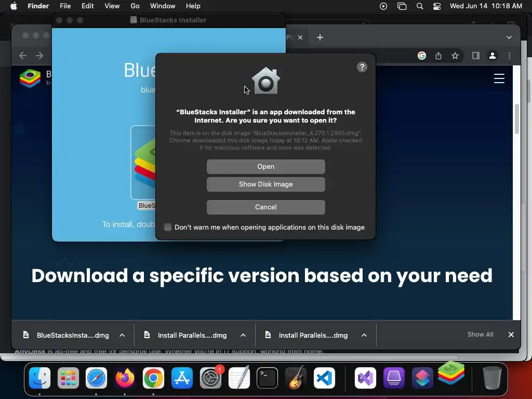
Task: Open a new tab in Chrome
Action: click(320, 37)
